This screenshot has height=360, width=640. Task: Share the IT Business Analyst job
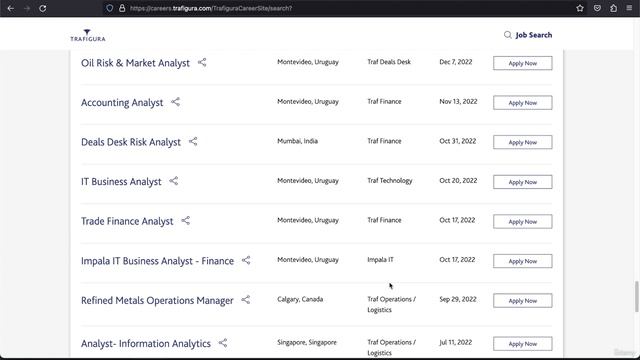pyautogui.click(x=173, y=181)
